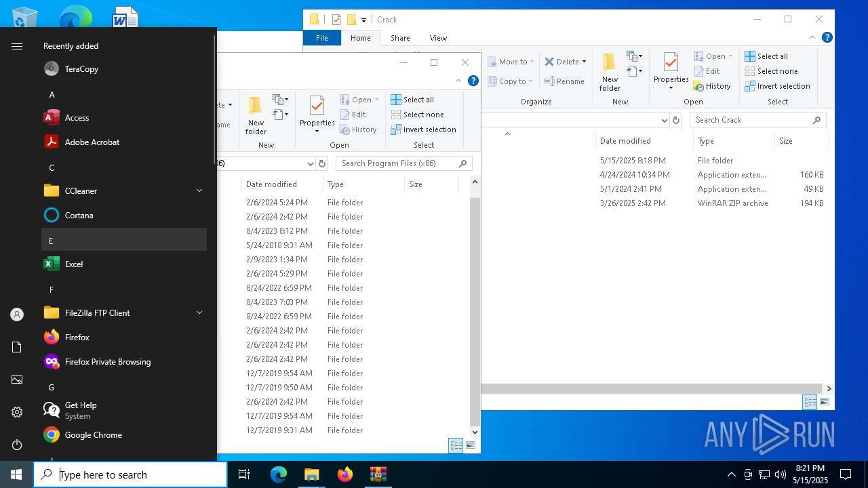Image resolution: width=868 pixels, height=488 pixels.
Task: Open Pictures from Start sidebar
Action: [17, 380]
